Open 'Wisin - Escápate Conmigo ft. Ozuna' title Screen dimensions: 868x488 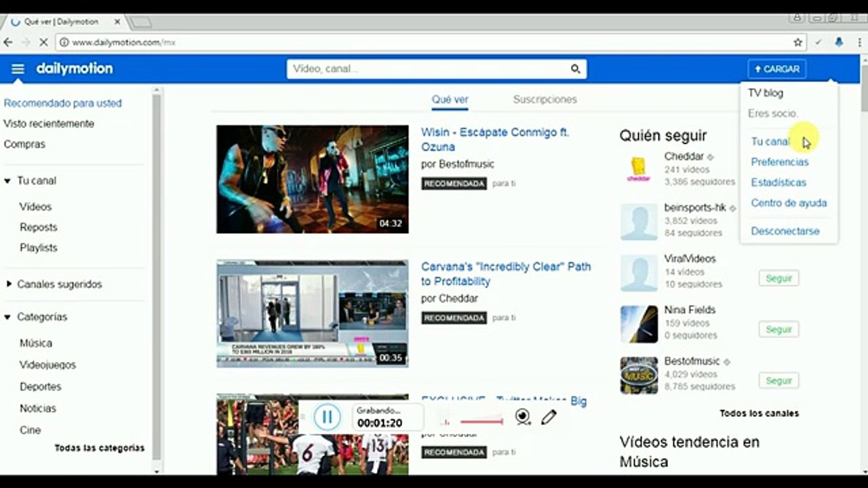[495, 140]
